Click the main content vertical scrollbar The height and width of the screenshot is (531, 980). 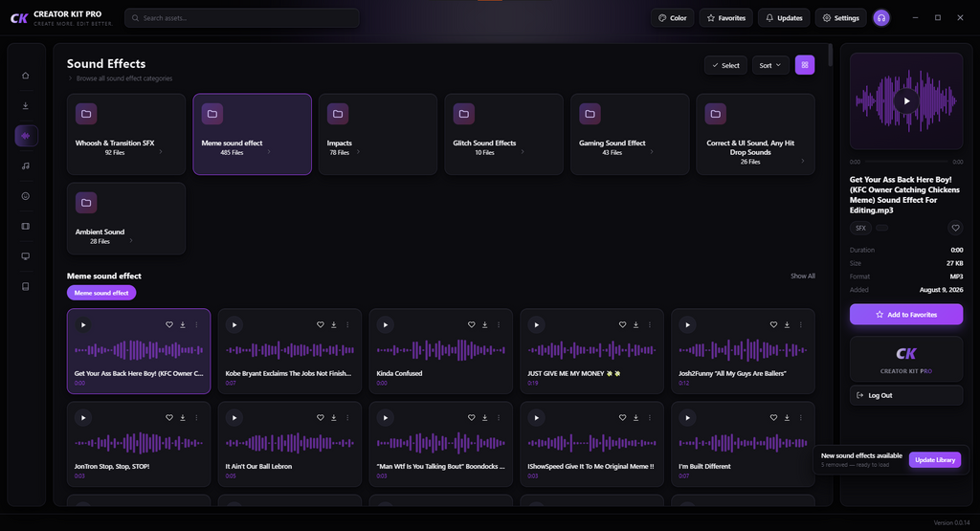[x=830, y=55]
